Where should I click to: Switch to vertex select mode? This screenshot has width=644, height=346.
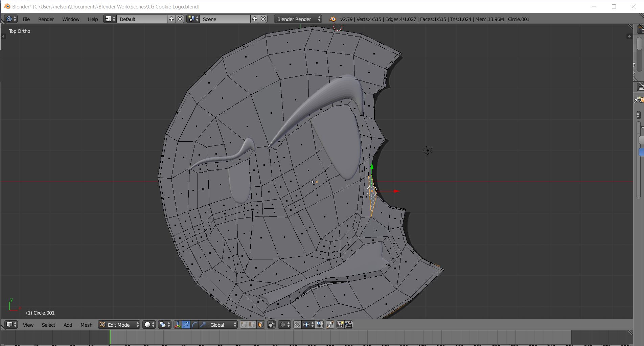[244, 325]
